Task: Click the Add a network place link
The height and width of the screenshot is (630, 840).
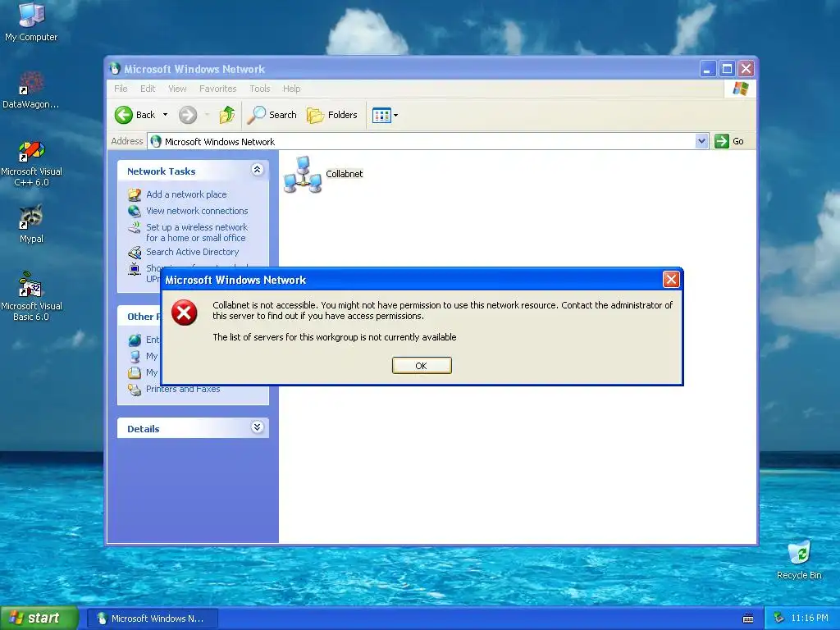Action: [x=186, y=194]
